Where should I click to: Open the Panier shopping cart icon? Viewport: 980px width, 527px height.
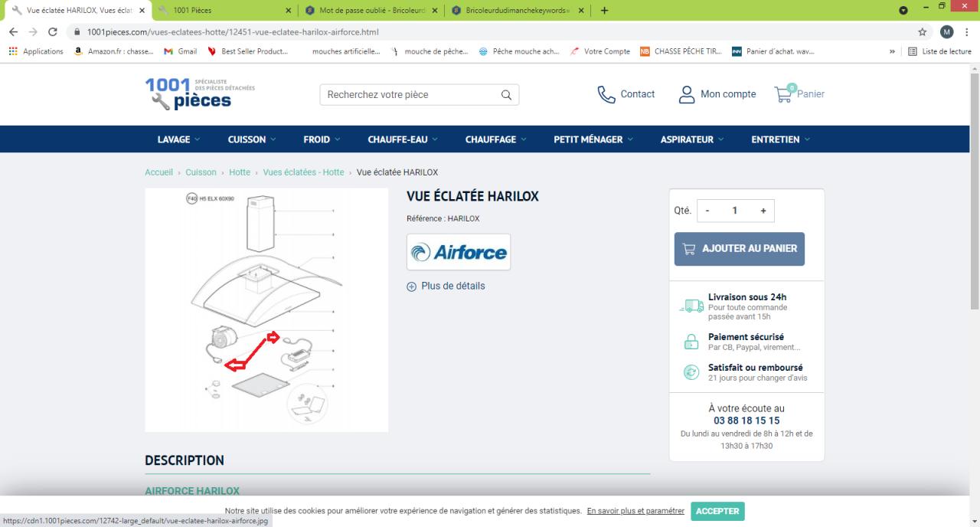[x=783, y=94]
